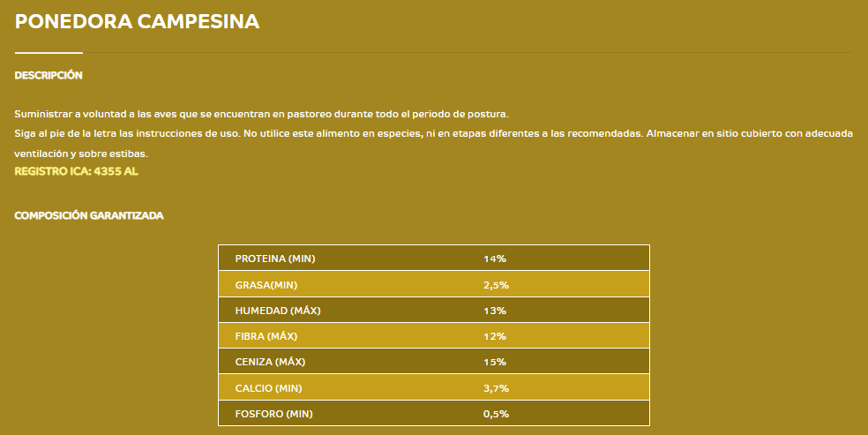The image size is (868, 435).
Task: Click the PONEDORA CAMPESINA heading
Action: pyautogui.click(x=137, y=21)
